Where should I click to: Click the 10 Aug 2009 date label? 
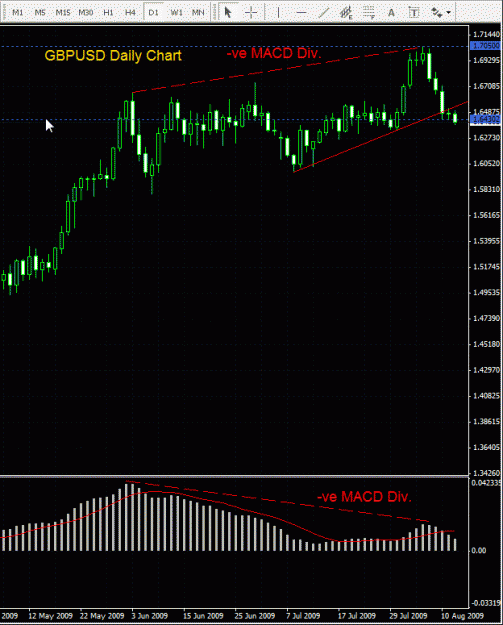pyautogui.click(x=462, y=616)
